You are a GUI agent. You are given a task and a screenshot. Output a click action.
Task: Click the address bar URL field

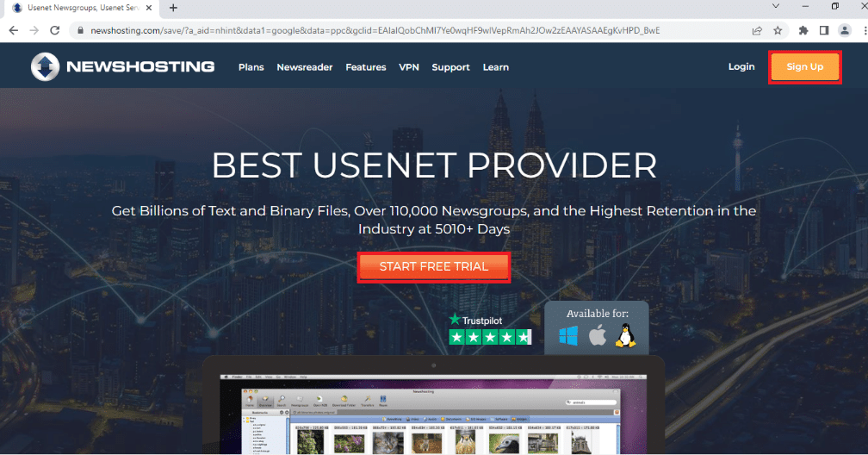point(410,30)
